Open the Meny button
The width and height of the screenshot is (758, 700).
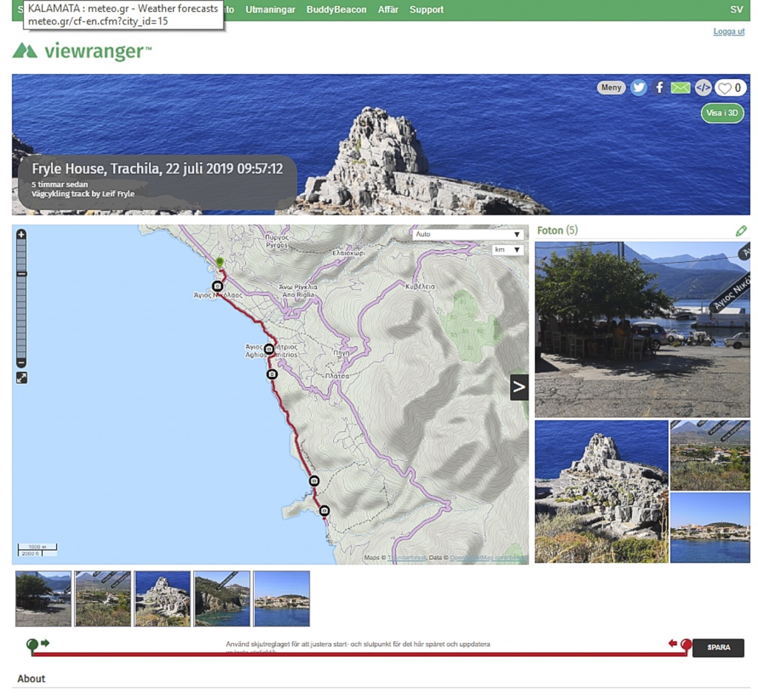(x=611, y=87)
